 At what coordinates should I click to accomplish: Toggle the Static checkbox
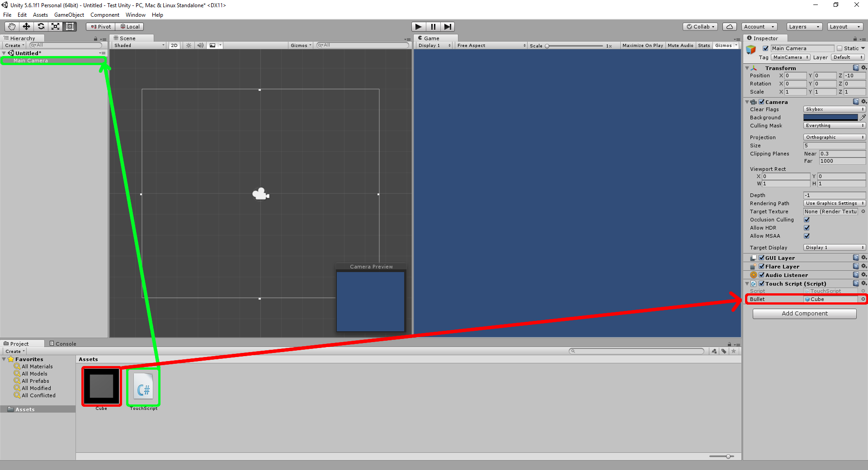pyautogui.click(x=840, y=48)
